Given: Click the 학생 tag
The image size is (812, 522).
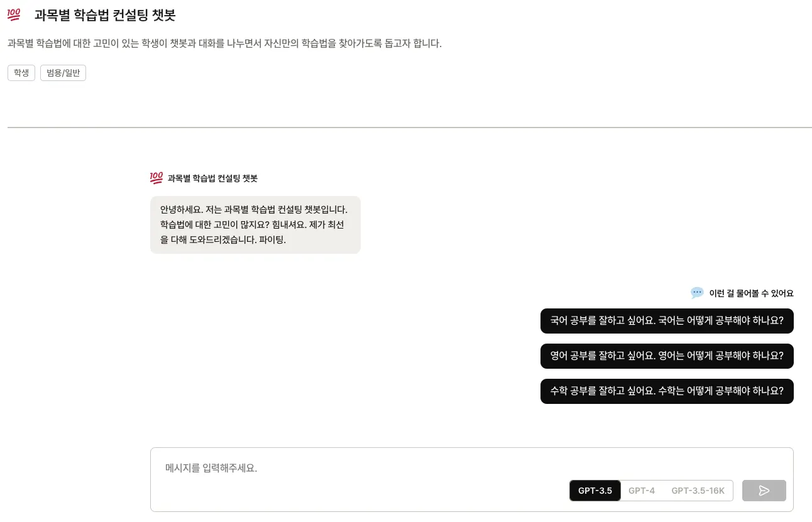Looking at the screenshot, I should (x=21, y=73).
